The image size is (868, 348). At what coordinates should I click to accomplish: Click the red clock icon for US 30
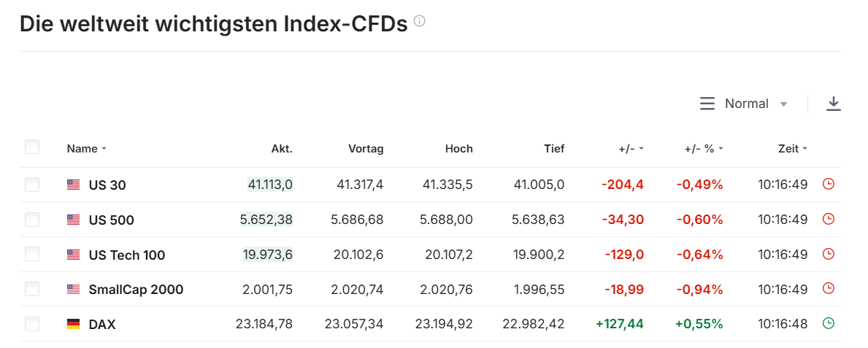(828, 184)
